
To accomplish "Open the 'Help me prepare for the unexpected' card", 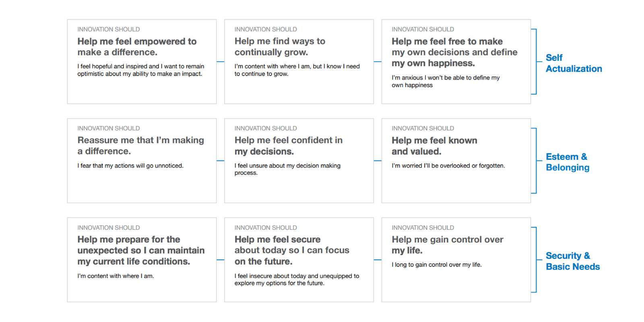I will point(142,260).
